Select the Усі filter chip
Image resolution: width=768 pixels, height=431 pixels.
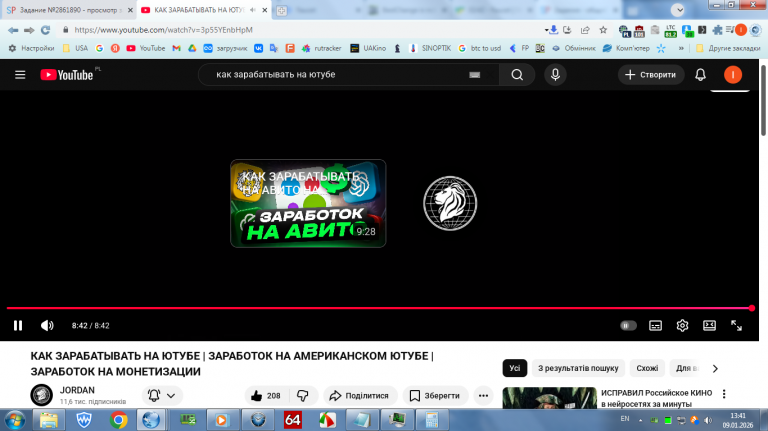pos(515,368)
